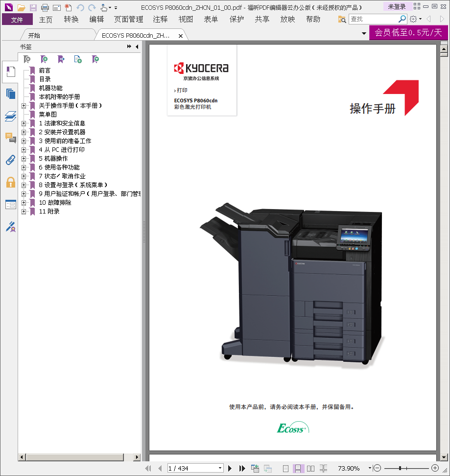
Task: Toggle continuous page view mode
Action: 298,469
